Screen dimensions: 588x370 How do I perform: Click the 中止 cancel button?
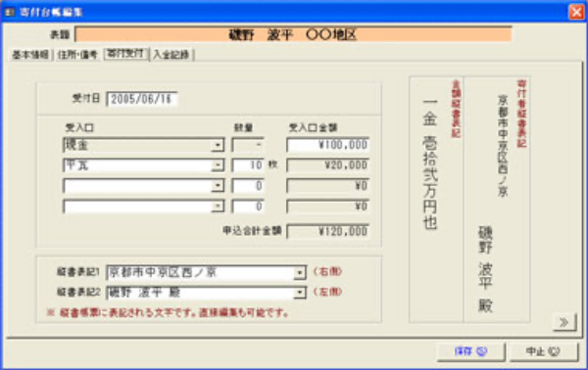[543, 351]
